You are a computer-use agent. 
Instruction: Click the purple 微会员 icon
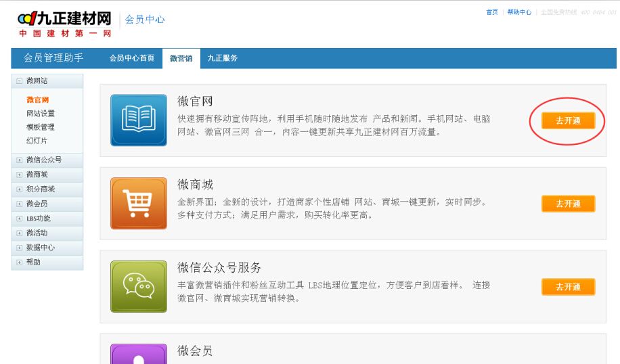(x=138, y=354)
